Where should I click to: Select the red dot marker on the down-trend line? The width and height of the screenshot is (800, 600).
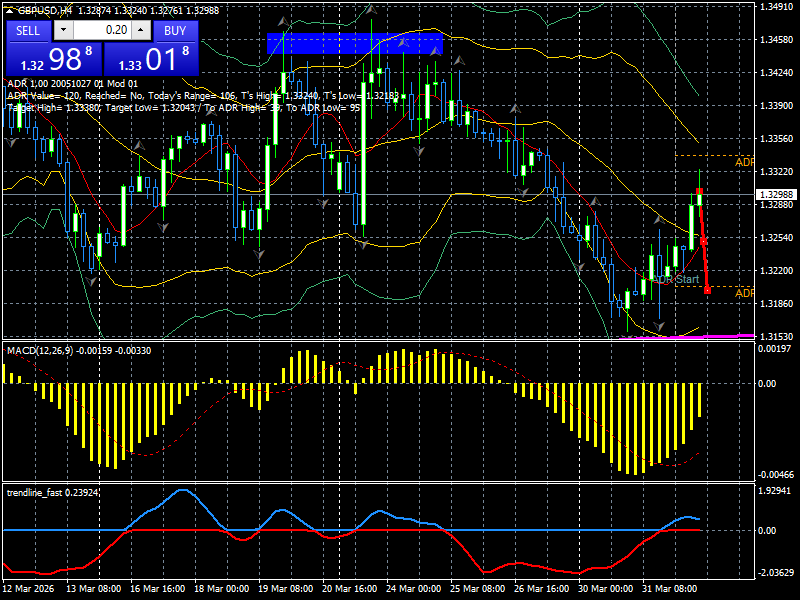tap(704, 241)
